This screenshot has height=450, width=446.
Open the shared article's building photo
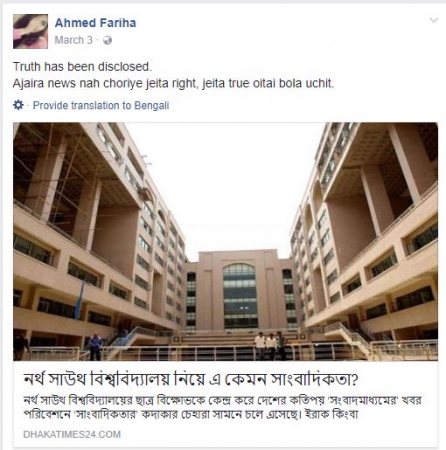225,241
